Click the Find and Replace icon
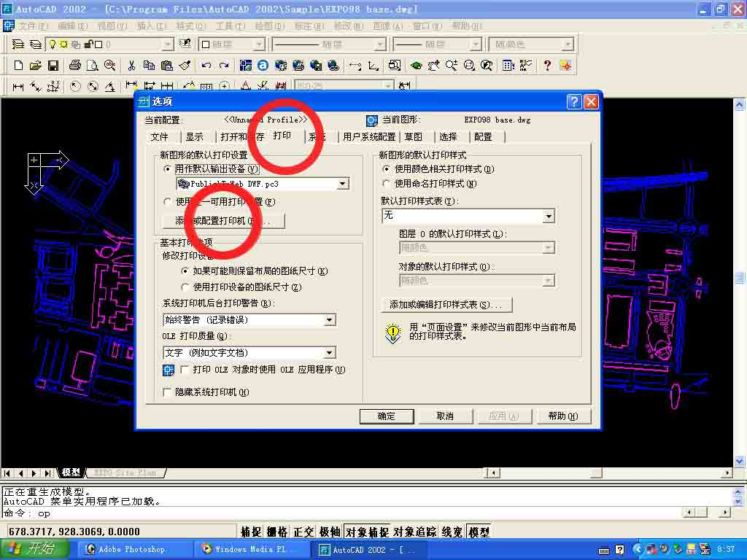 pyautogui.click(x=110, y=65)
